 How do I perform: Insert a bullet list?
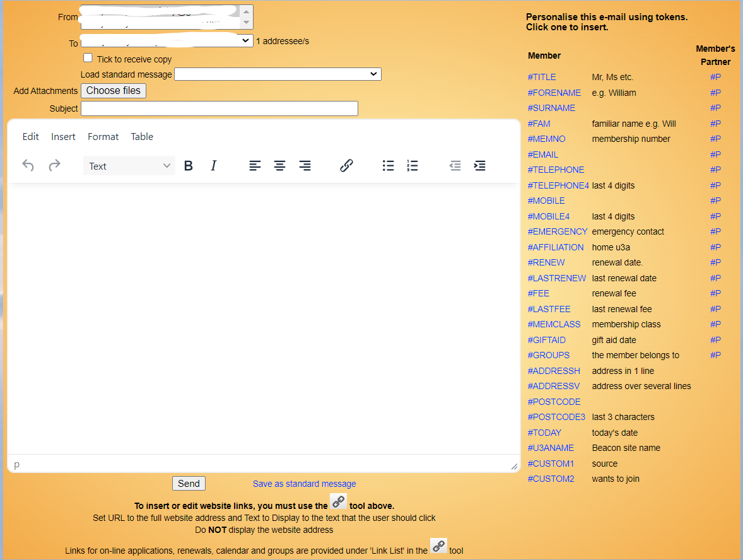[x=388, y=165]
